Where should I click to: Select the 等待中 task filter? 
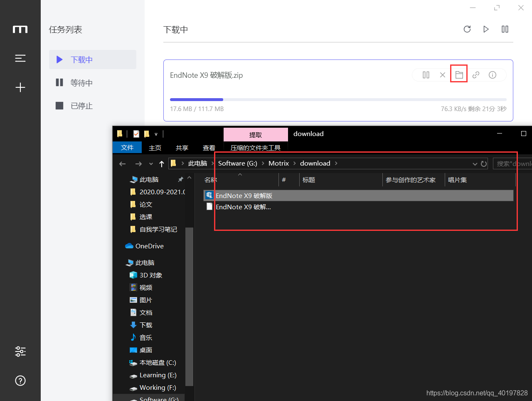point(93,83)
